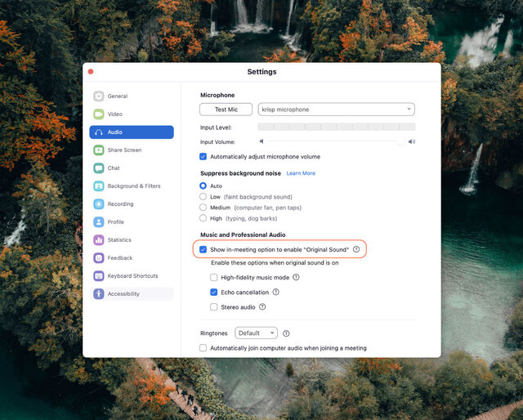Viewport: 523px width, 420px height.
Task: Select Medium noise suppression
Action: point(203,208)
